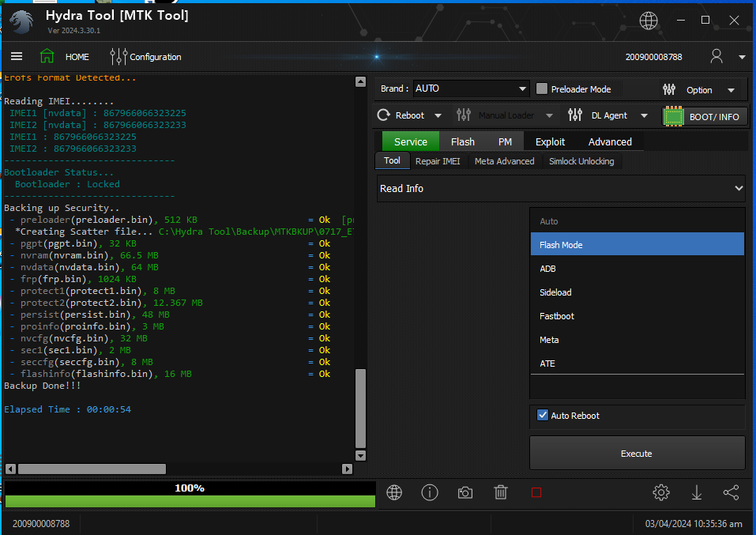Click the share icon
This screenshot has width=756, height=535.
732,492
